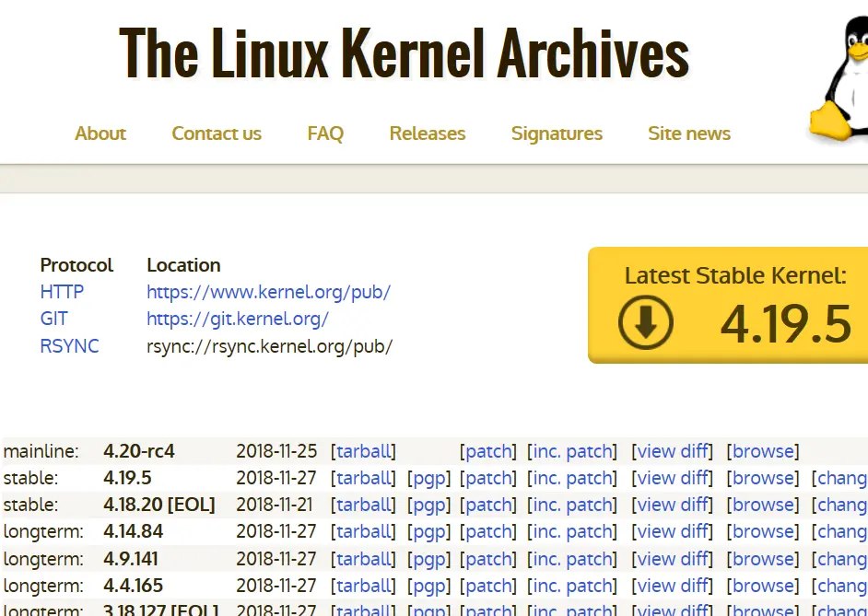Viewport: 868px width, 616px height.
Task: Open inc. patch for longterm 4.4.165
Action: point(572,587)
